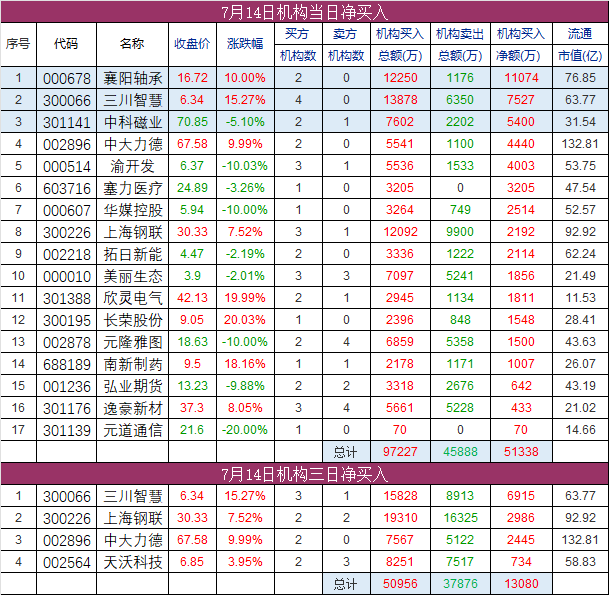Select 中大力德 in the three-day table
This screenshot has width=609, height=595.
[x=132, y=540]
